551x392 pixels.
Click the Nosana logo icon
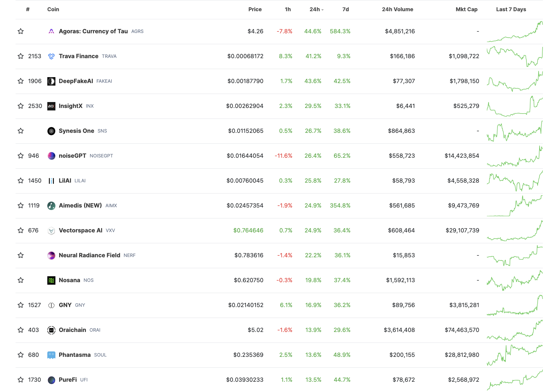[x=51, y=280]
